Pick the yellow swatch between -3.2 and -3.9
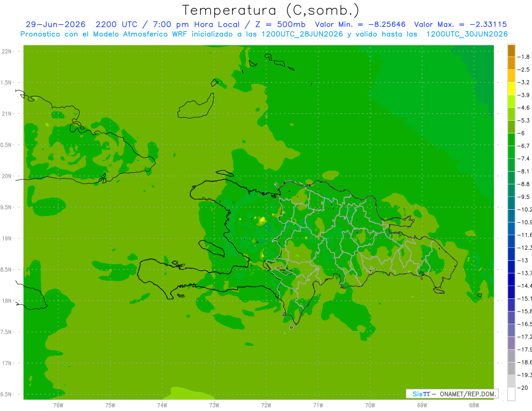Image resolution: width=532 pixels, height=411 pixels. (x=511, y=89)
